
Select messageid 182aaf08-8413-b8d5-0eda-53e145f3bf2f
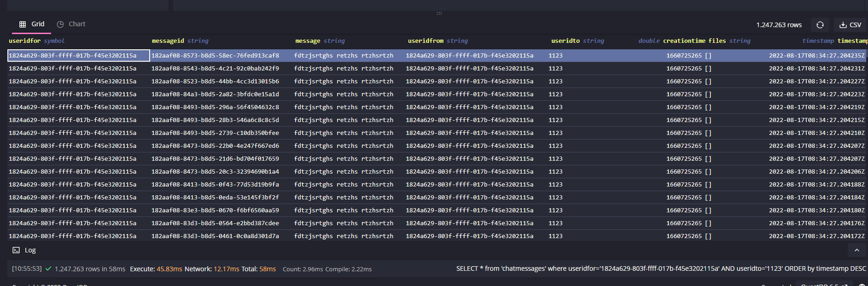[215, 197]
